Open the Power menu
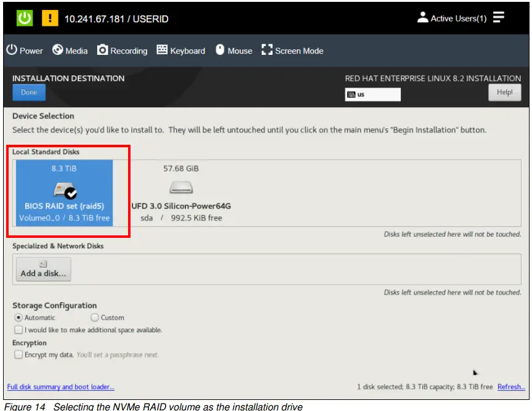This screenshot has width=532, height=411. [x=25, y=51]
